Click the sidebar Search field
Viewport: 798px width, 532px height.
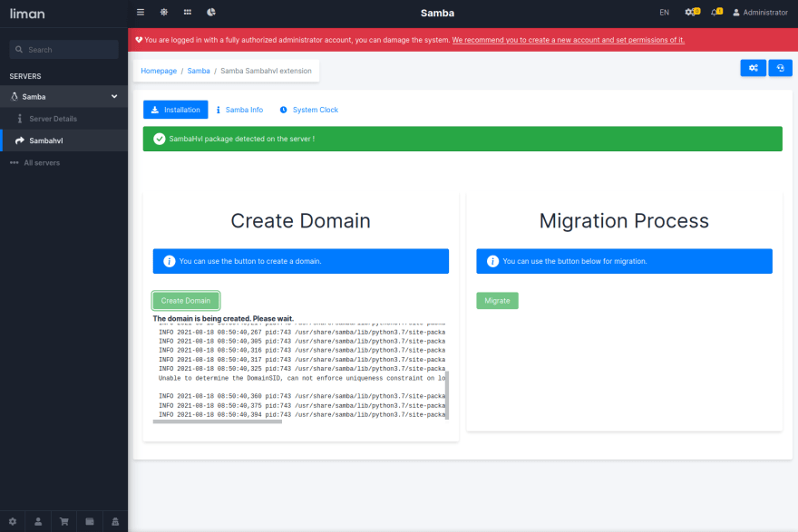tap(64, 50)
